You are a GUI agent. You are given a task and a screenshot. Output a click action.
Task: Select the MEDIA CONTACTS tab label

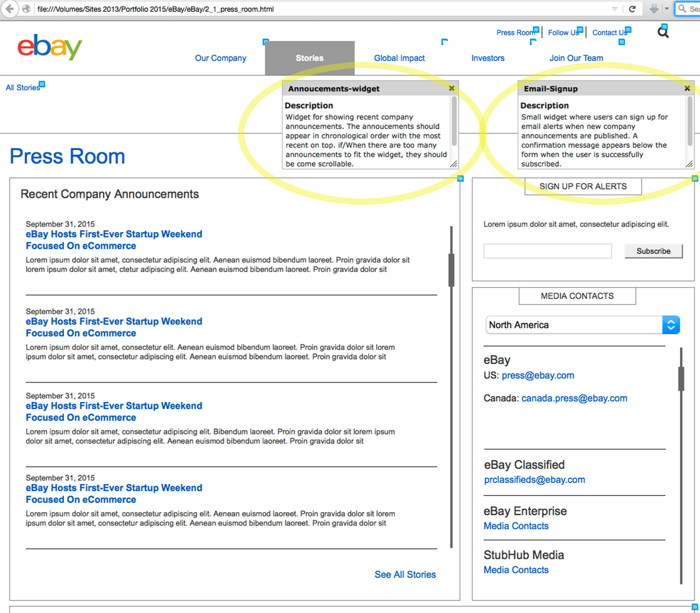[x=577, y=296]
